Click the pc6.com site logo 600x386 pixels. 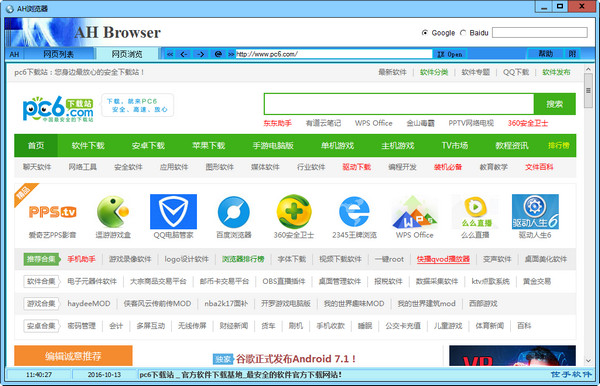pos(58,109)
